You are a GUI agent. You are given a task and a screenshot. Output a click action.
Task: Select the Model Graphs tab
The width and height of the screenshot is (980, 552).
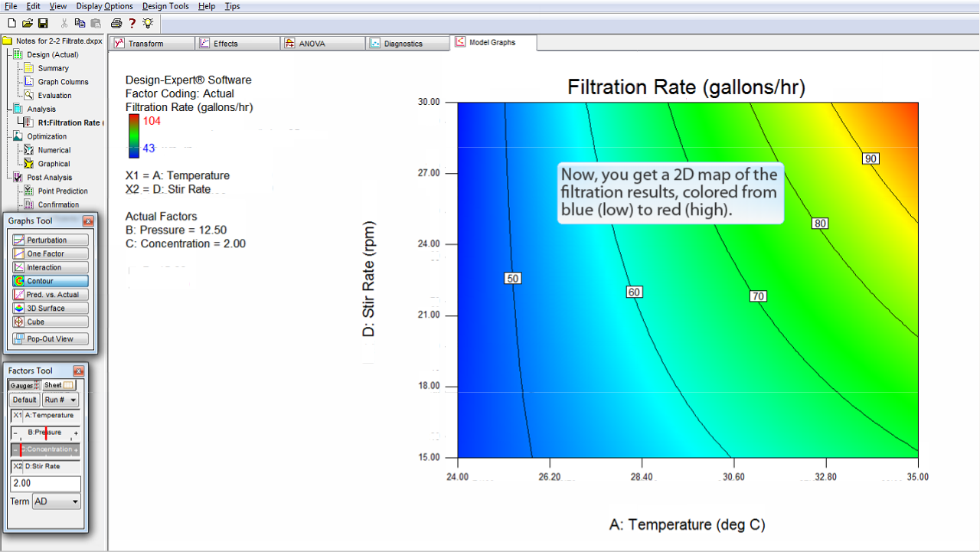(494, 42)
